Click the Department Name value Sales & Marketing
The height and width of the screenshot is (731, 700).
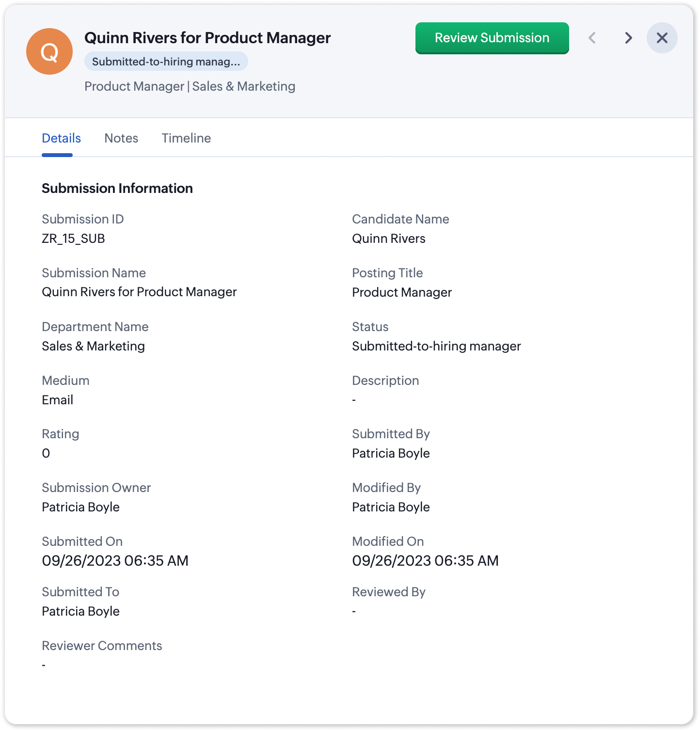point(93,346)
